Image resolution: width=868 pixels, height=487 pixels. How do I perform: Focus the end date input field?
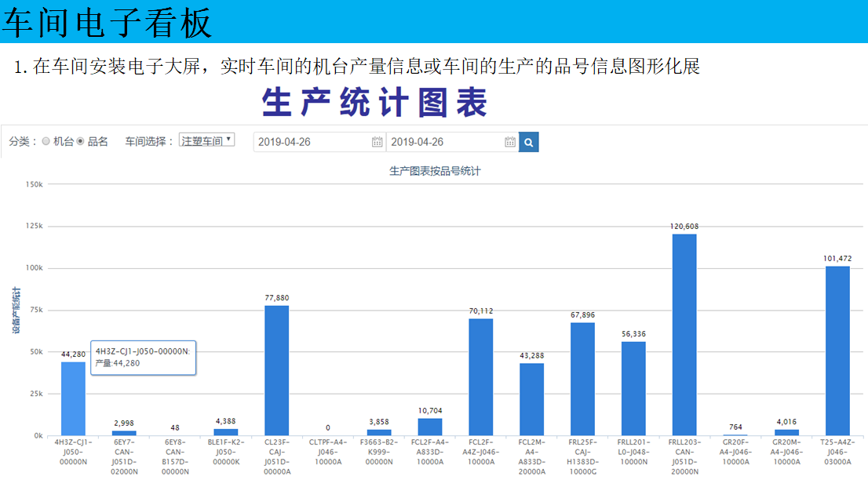pyautogui.click(x=452, y=142)
